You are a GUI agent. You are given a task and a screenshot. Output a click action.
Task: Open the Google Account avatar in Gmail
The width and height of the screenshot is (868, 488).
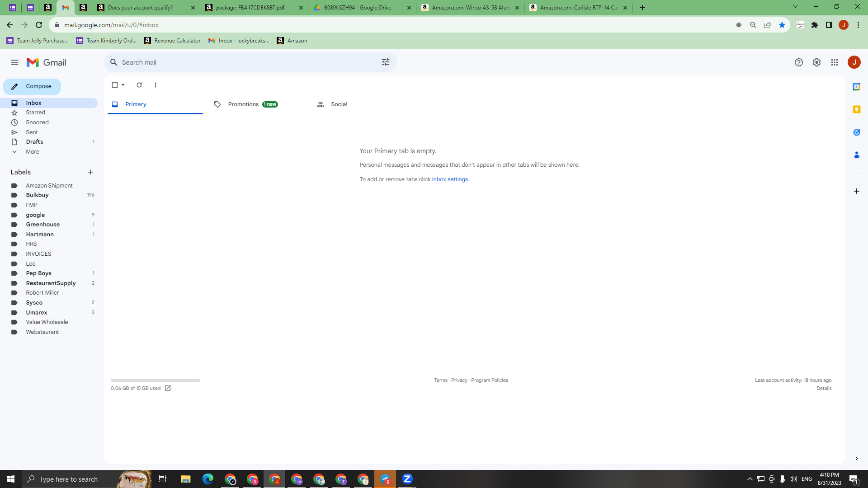(x=854, y=62)
